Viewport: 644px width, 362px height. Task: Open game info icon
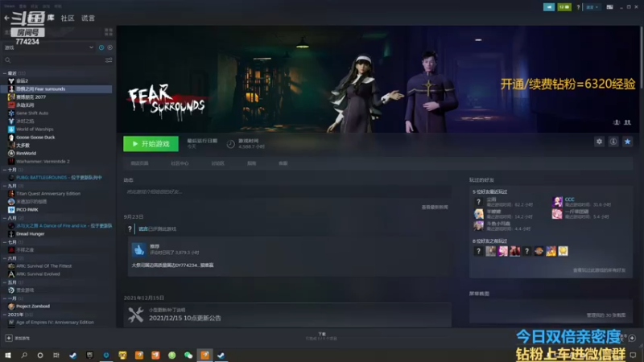pos(613,142)
